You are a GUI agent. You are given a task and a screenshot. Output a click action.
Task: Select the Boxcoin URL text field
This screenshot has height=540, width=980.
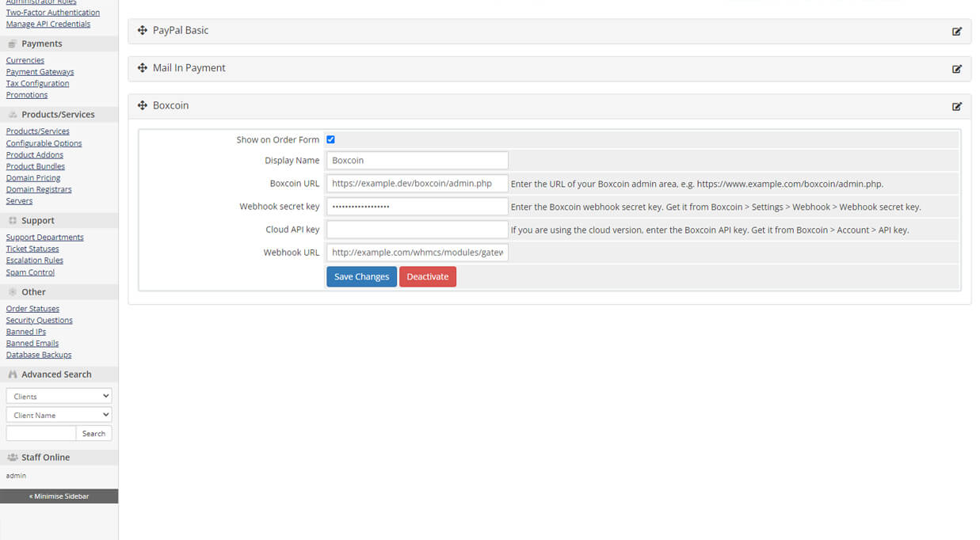(x=417, y=184)
